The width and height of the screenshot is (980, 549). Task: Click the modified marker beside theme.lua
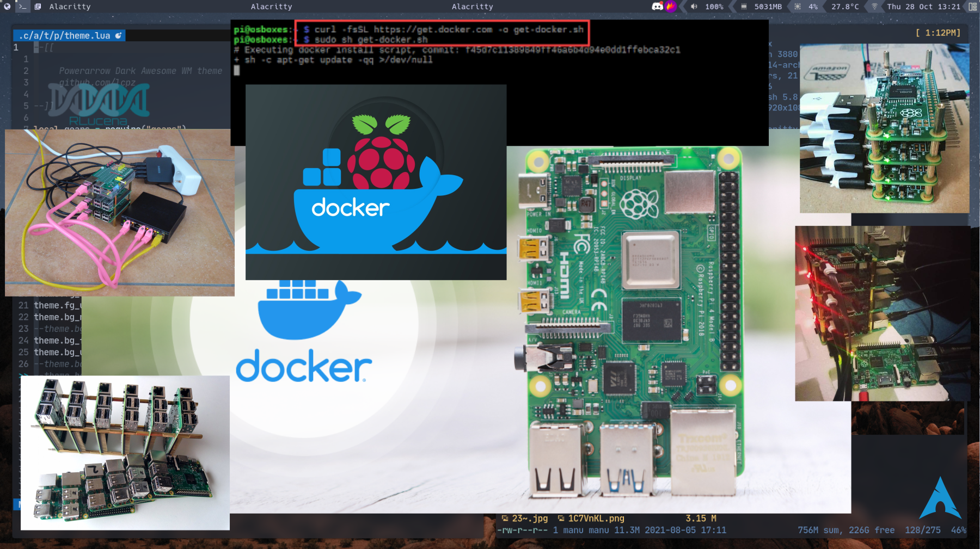click(118, 35)
